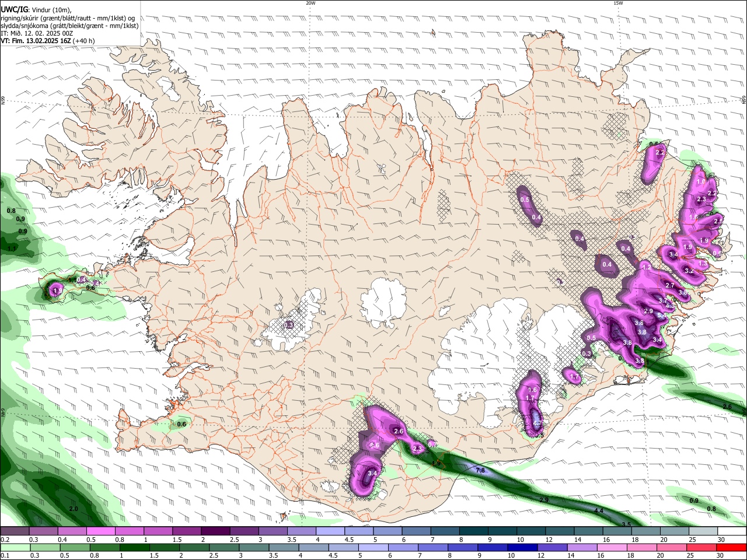This screenshot has width=747, height=560.
Task: Select the purple rain swatch between 12 and 14
Action: coord(552,547)
